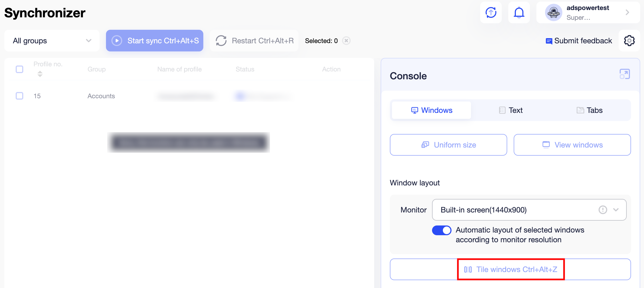Click the monitor info warning icon
Viewport: 644px width, 288px height.
[603, 210]
